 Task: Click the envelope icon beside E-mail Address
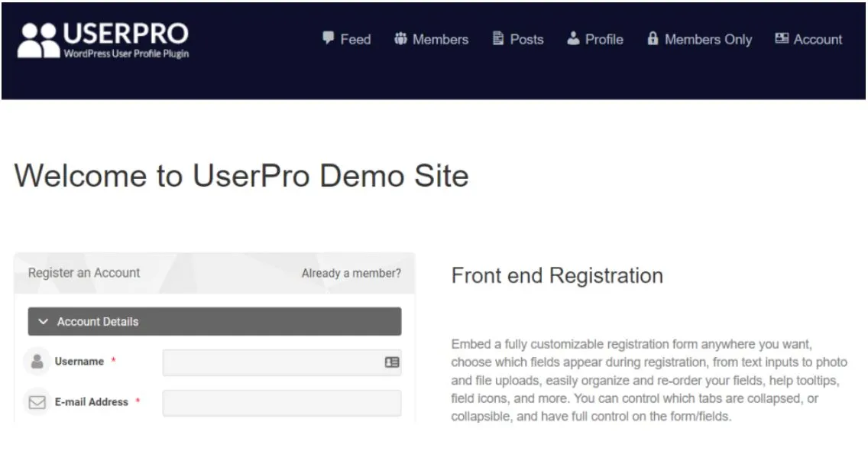click(x=35, y=401)
